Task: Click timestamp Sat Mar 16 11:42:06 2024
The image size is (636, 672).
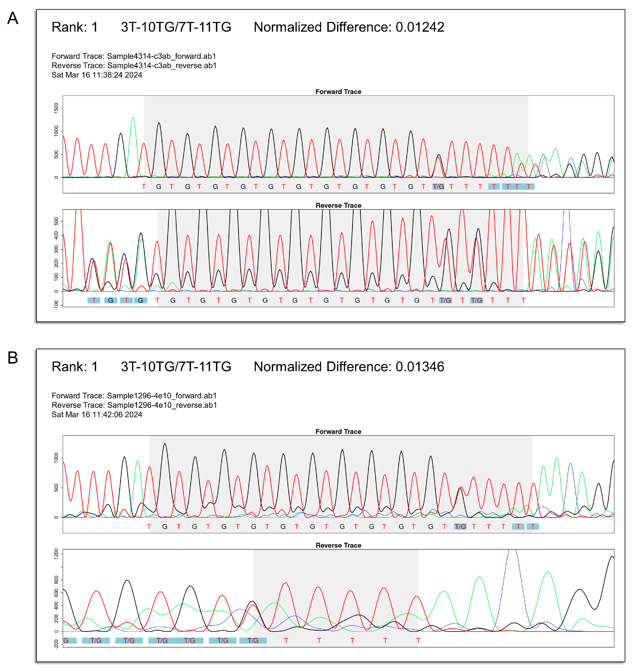Action: 97,415
